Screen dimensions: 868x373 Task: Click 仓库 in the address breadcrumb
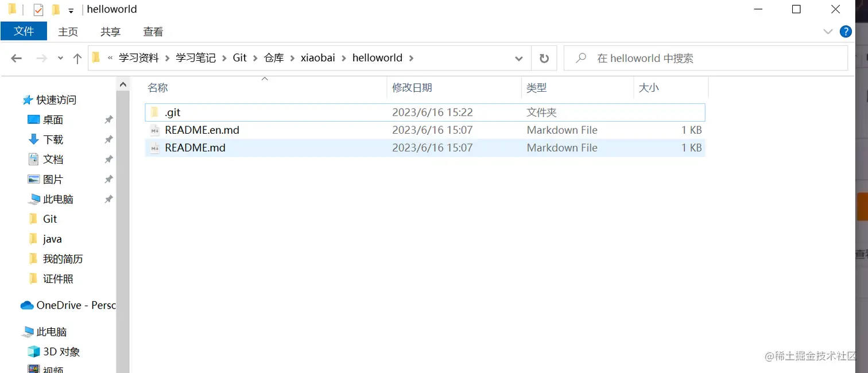pos(274,58)
